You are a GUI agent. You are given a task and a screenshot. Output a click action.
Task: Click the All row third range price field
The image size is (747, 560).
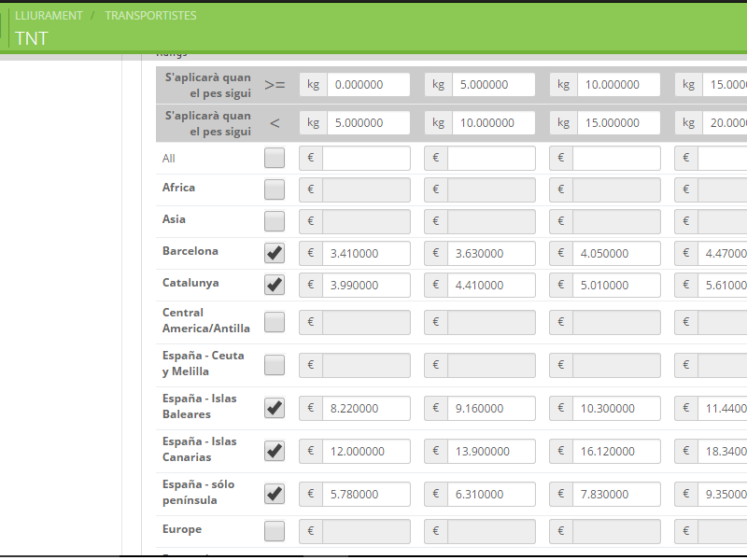[616, 158]
